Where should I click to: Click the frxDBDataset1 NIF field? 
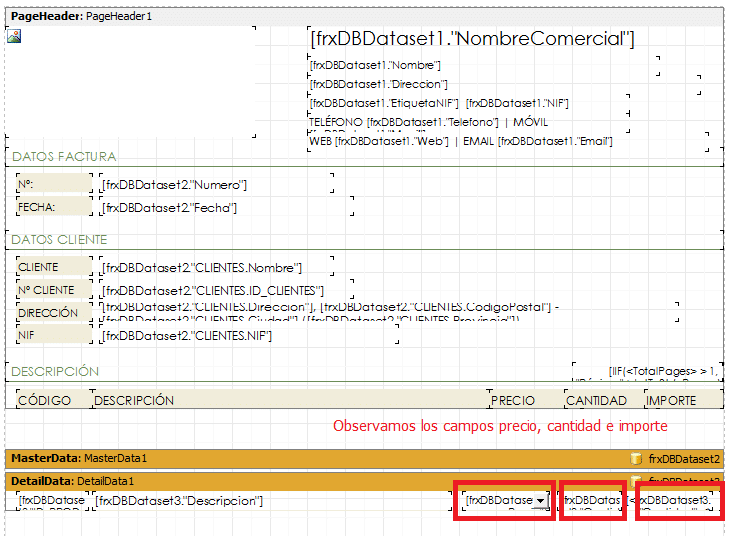click(x=517, y=103)
